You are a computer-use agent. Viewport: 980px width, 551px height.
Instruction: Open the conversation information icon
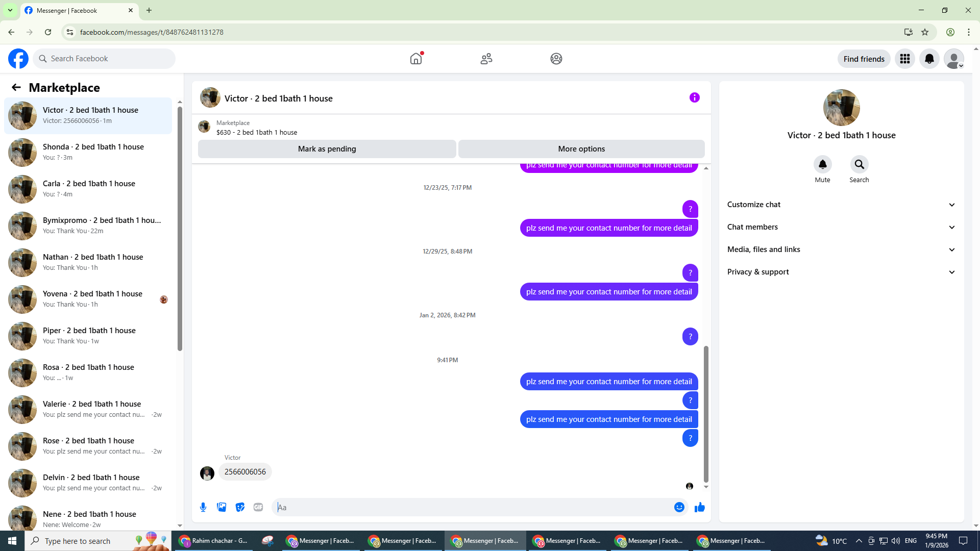point(694,97)
